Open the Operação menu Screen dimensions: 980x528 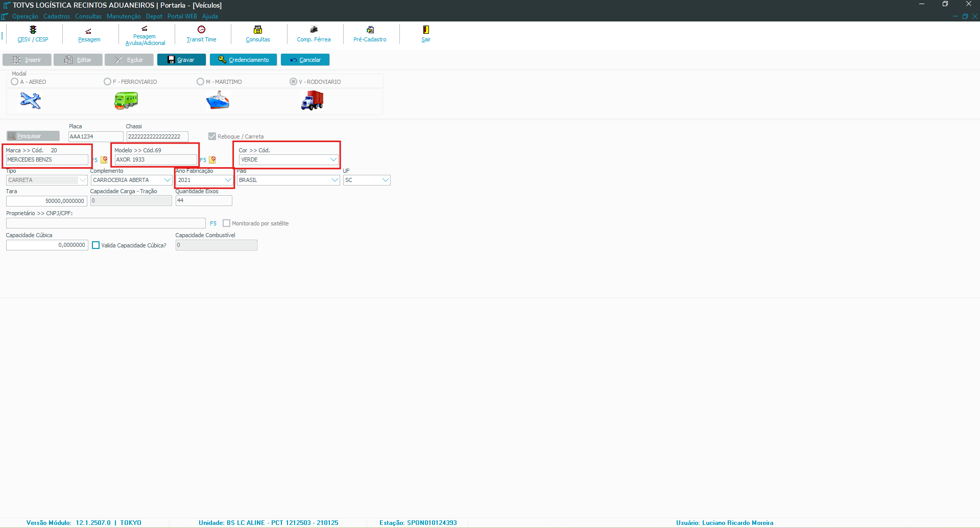[x=25, y=16]
